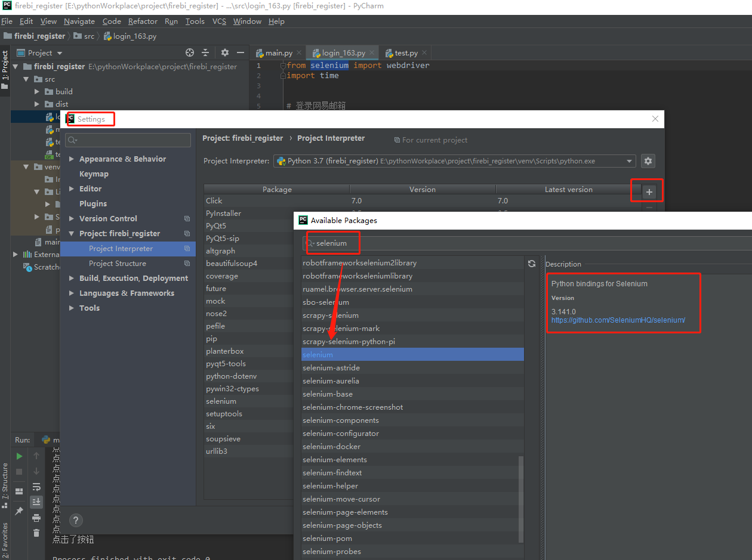Select selenium-base in Available Packages list

coord(412,394)
